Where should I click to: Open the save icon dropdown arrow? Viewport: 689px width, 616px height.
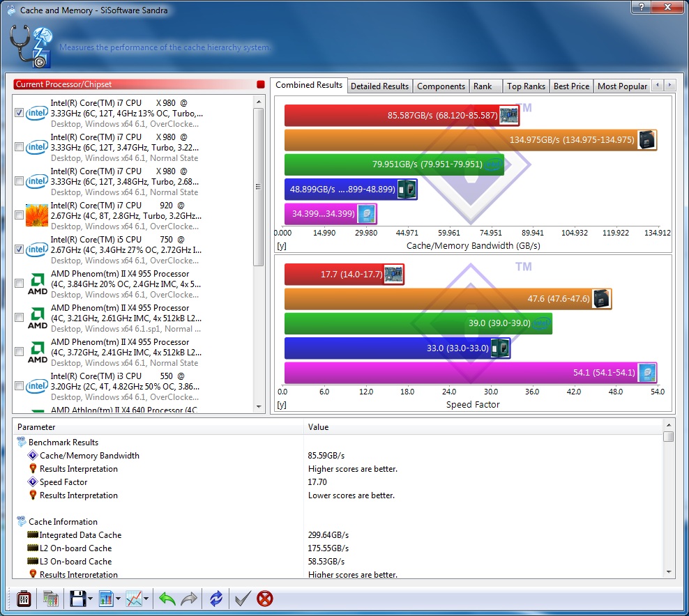[x=90, y=599]
